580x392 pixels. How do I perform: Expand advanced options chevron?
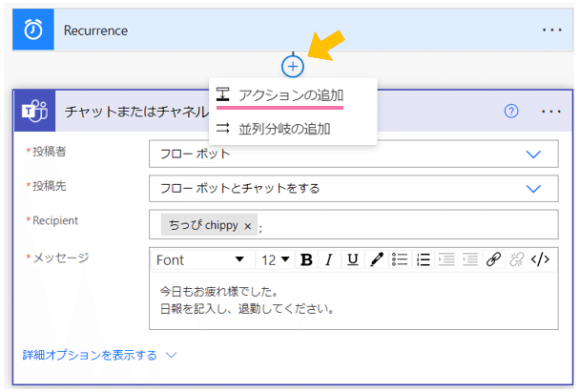point(171,356)
